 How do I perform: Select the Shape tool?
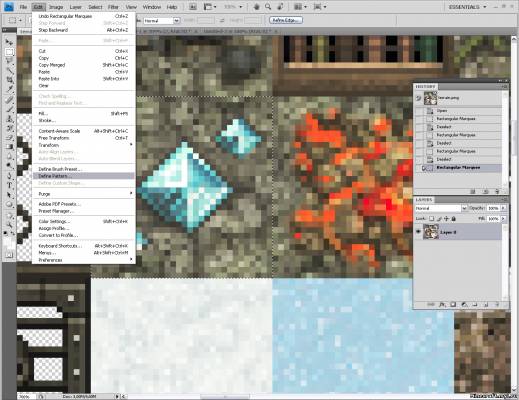click(x=9, y=204)
